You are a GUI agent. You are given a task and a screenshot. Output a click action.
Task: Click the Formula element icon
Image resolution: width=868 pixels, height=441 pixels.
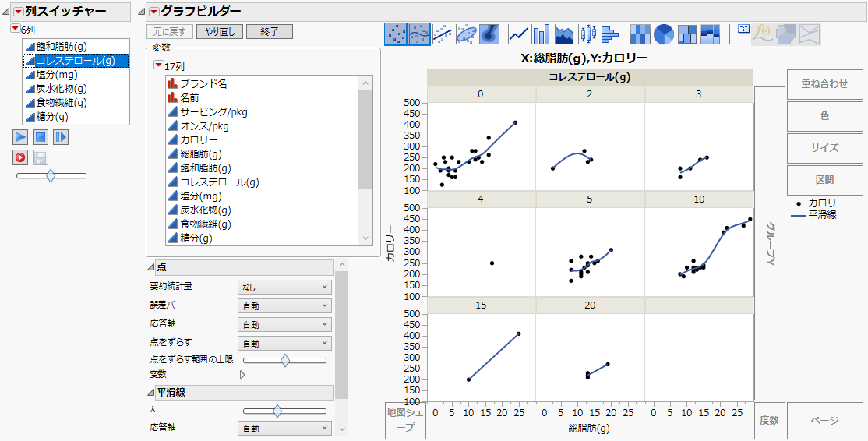(763, 34)
